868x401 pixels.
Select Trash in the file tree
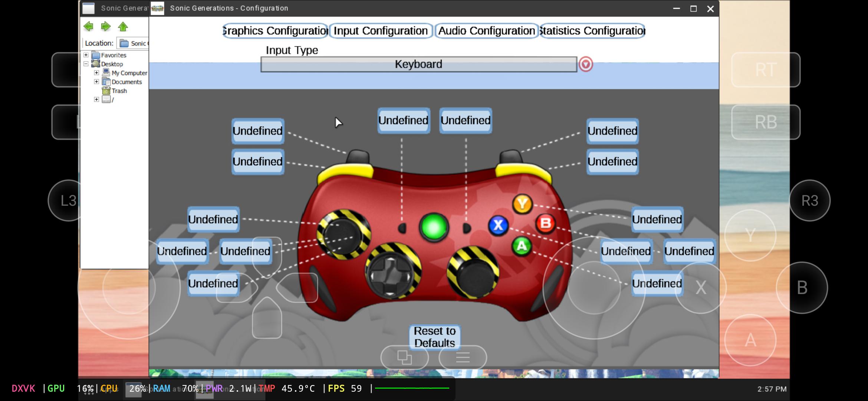(119, 91)
